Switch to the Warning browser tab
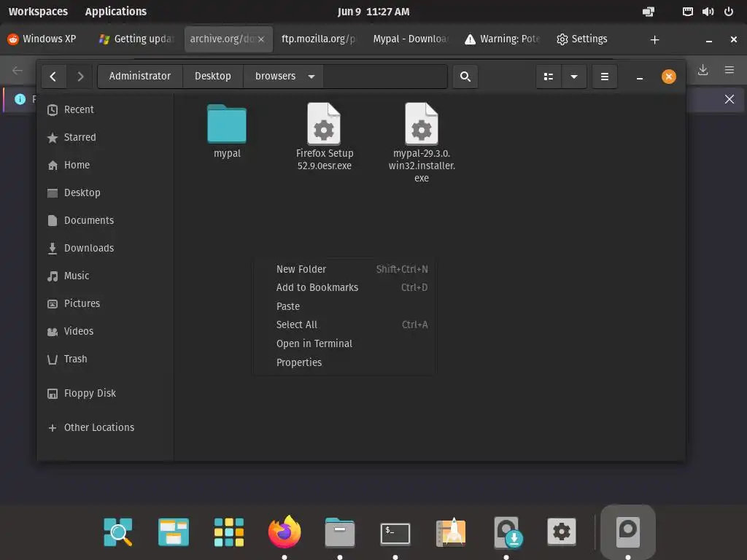The width and height of the screenshot is (747, 560). 503,39
